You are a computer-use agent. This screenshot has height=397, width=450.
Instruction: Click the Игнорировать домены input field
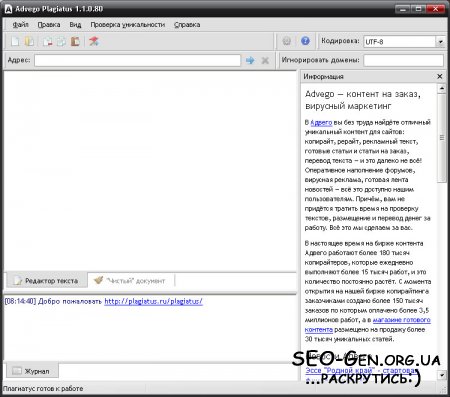403,60
